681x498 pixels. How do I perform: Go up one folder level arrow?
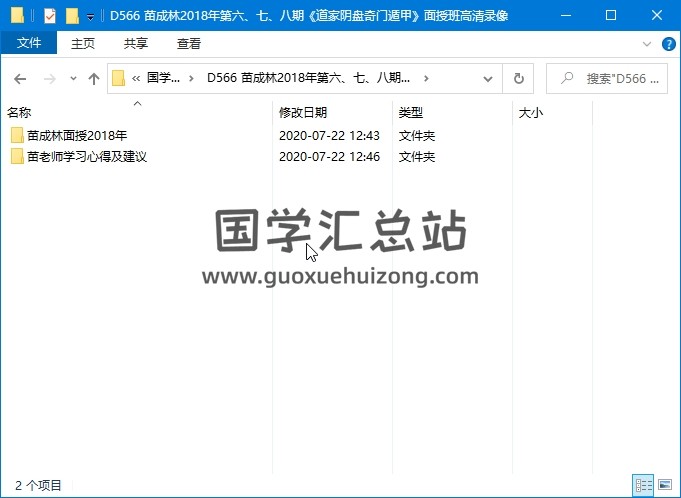pyautogui.click(x=94, y=79)
